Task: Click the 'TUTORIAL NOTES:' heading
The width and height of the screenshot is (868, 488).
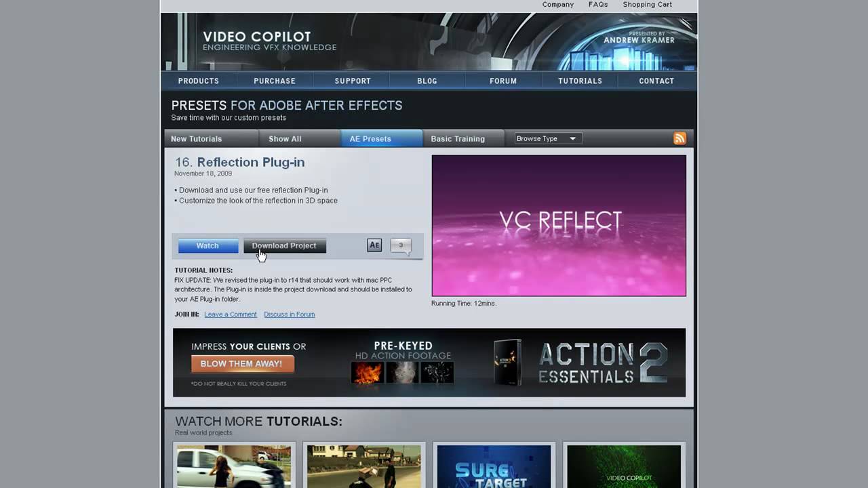Action: (203, 270)
